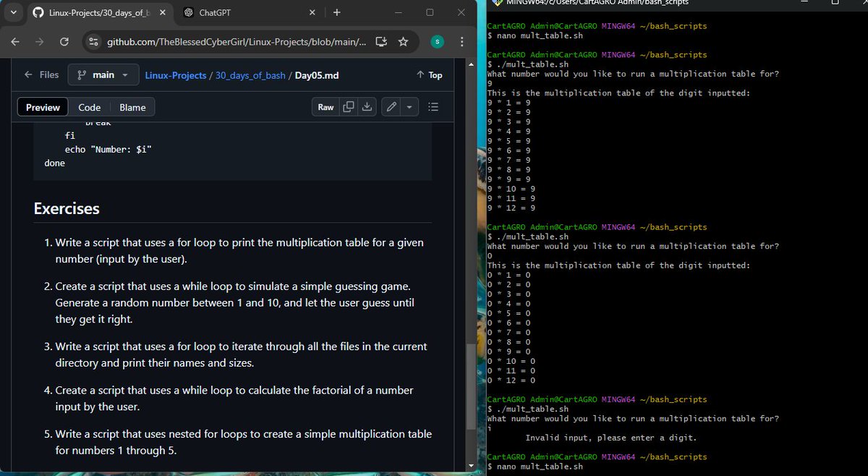Download the raw file
The width and height of the screenshot is (868, 476).
tap(367, 107)
